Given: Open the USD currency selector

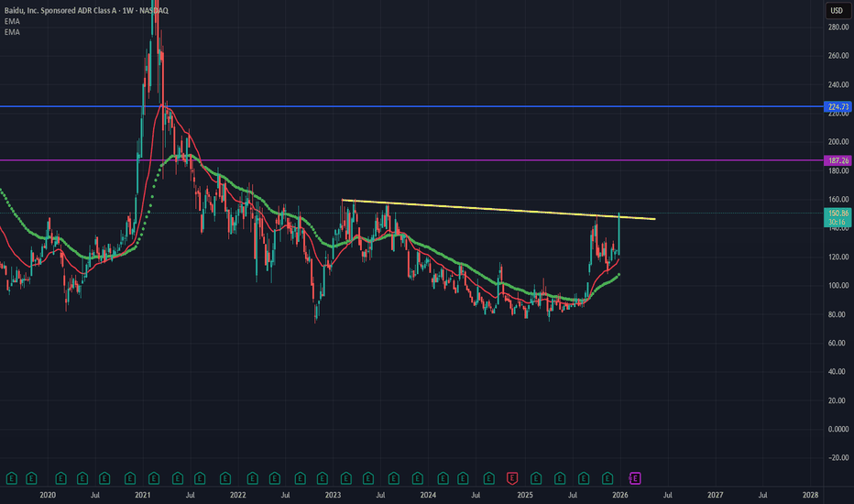Looking at the screenshot, I should pyautogui.click(x=837, y=10).
